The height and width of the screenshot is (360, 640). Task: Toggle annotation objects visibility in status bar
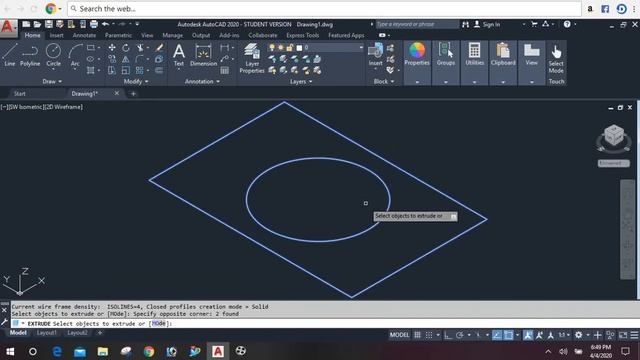click(x=528, y=335)
